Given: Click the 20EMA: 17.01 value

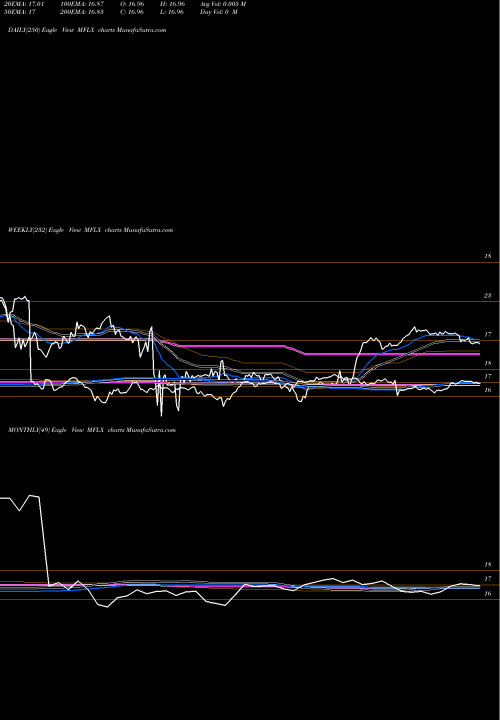Looking at the screenshot, I should coord(23,4).
